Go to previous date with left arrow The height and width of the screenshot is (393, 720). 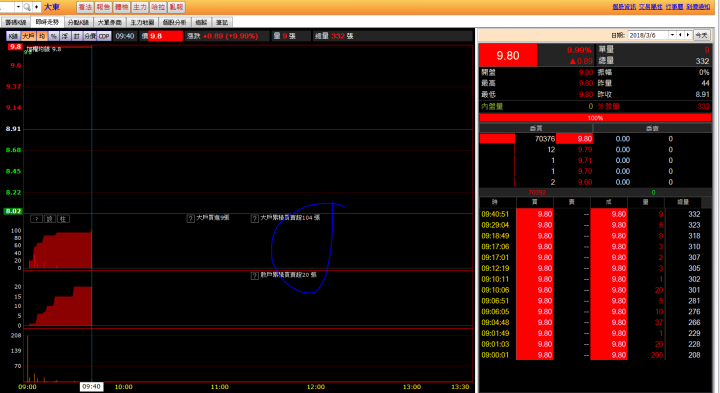[x=681, y=35]
